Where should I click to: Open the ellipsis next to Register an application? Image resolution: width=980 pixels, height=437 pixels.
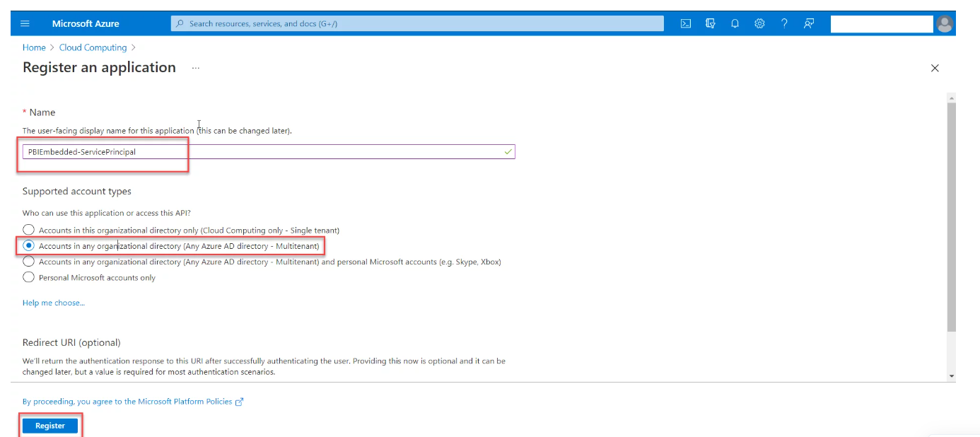point(196,68)
